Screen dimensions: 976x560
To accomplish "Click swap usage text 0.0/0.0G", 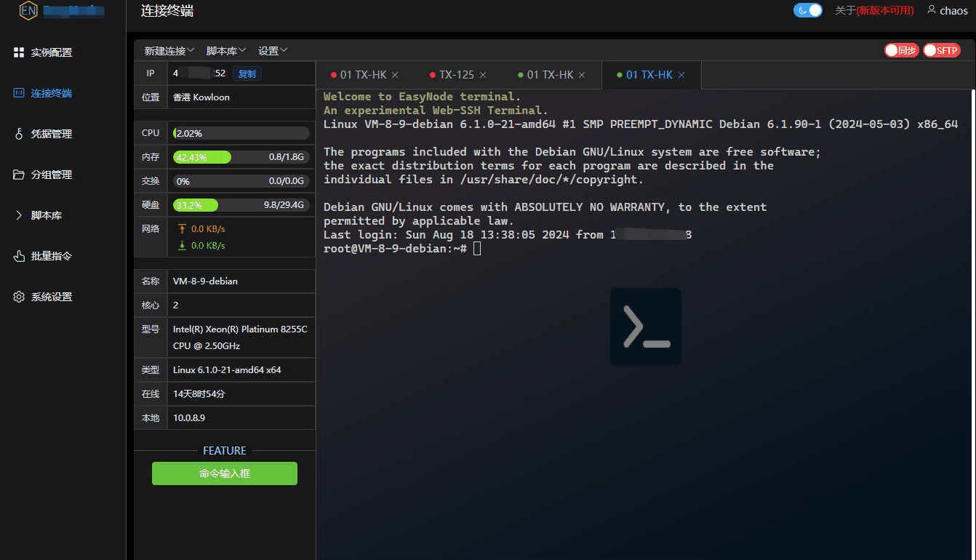I will tap(287, 181).
